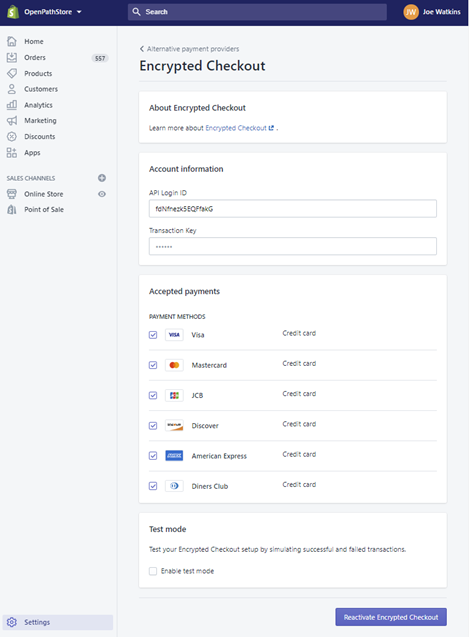
Task: Click the Settings gear icon
Action: click(12, 622)
